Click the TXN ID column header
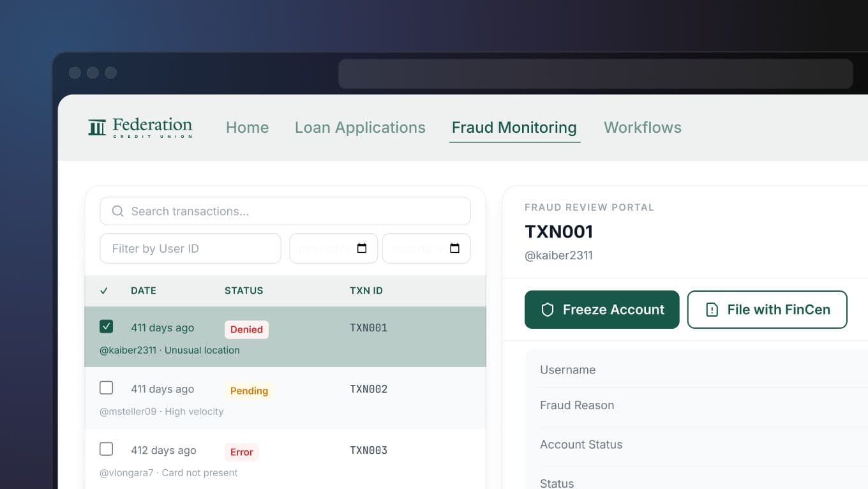868x489 pixels. point(366,290)
